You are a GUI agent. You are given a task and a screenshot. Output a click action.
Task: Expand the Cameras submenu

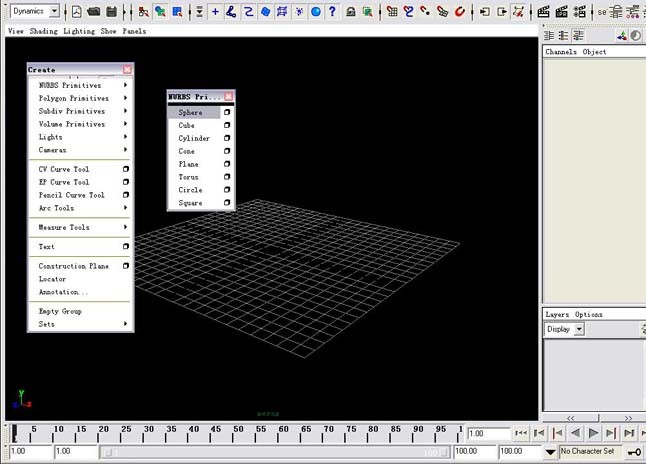click(x=80, y=150)
